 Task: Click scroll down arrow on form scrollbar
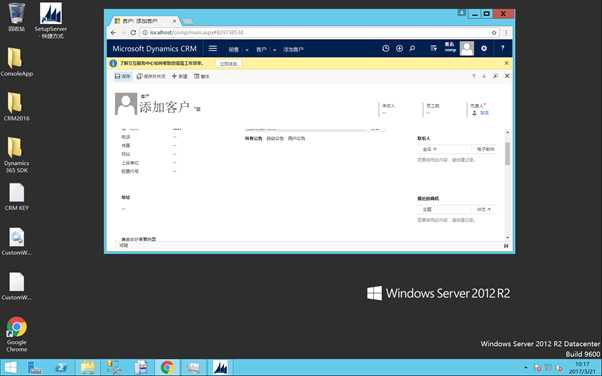[508, 238]
